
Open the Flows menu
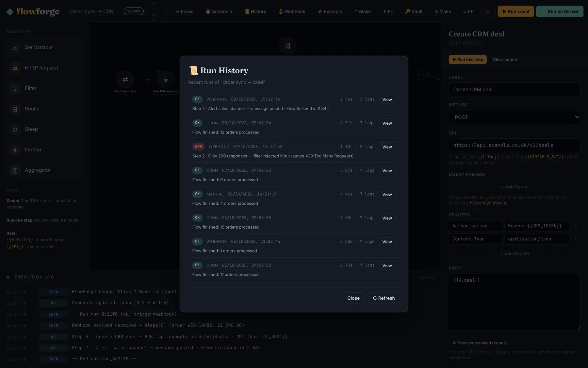coord(185,11)
